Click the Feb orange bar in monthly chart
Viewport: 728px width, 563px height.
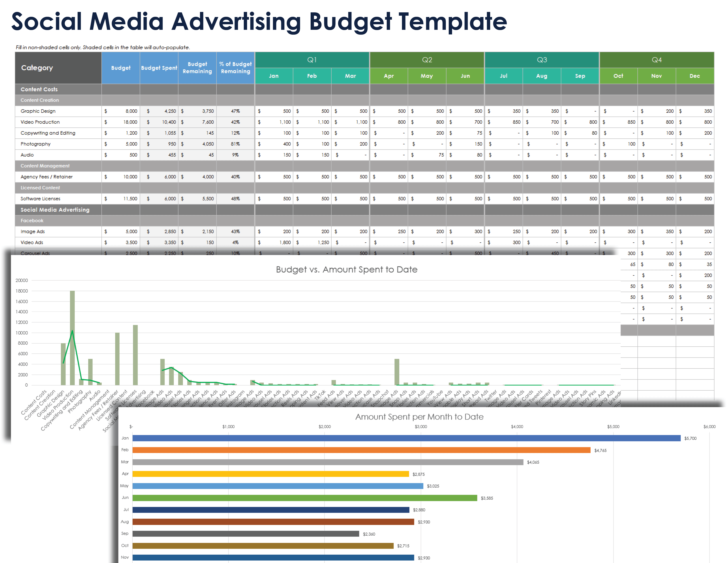(361, 450)
